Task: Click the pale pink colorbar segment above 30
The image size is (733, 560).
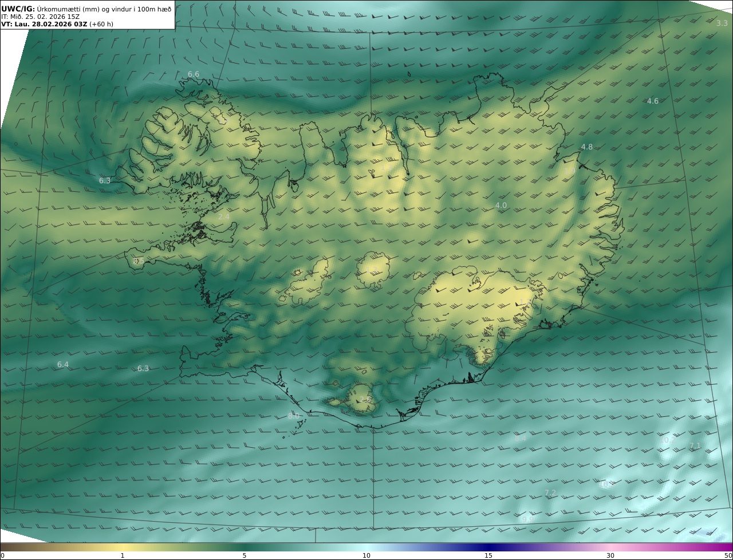Action: 610,547
